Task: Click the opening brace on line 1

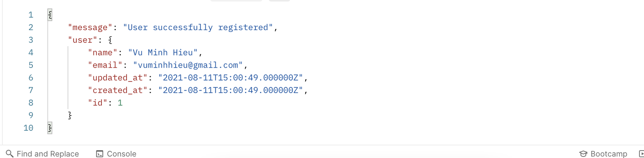Action: click(x=50, y=15)
